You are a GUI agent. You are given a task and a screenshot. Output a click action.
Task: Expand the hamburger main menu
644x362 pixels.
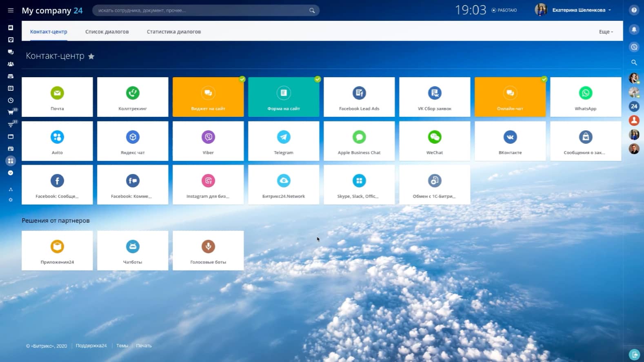click(11, 10)
